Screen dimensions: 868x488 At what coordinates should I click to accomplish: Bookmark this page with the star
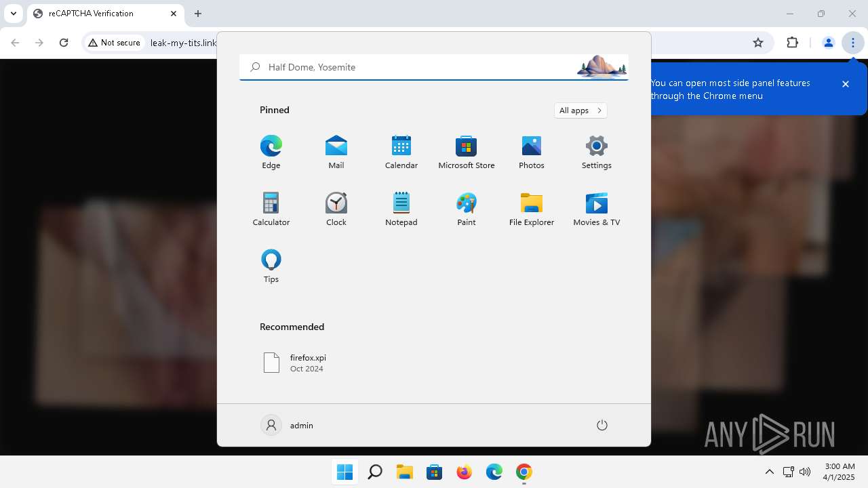pyautogui.click(x=758, y=43)
